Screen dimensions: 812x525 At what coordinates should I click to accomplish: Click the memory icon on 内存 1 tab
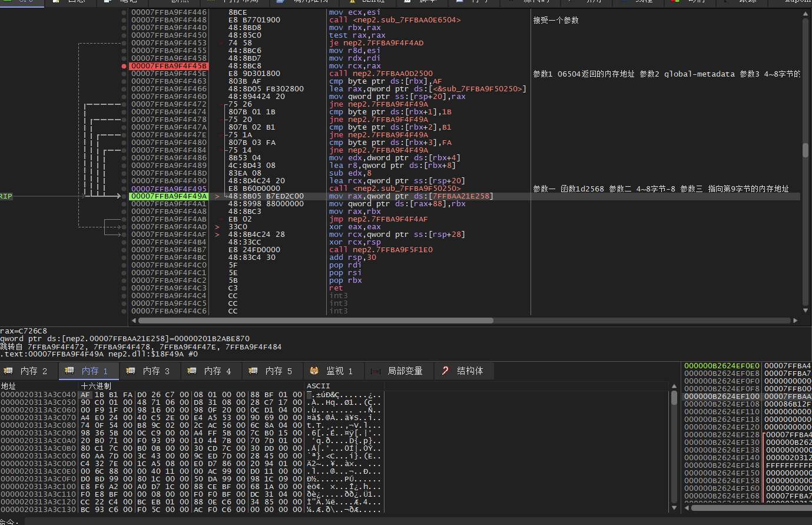[x=69, y=371]
